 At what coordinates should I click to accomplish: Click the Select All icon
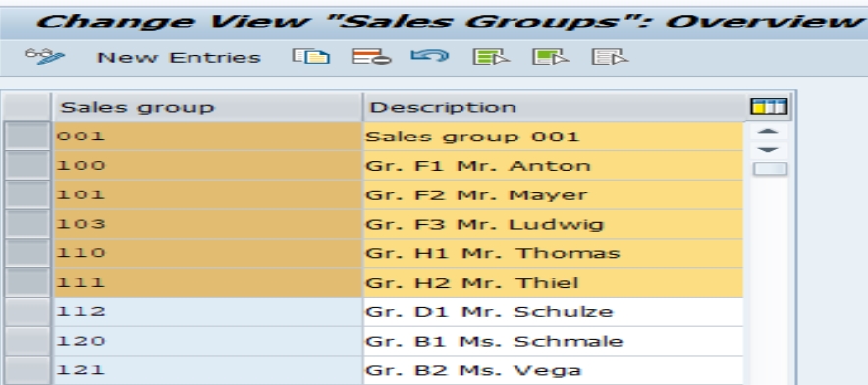tap(491, 57)
